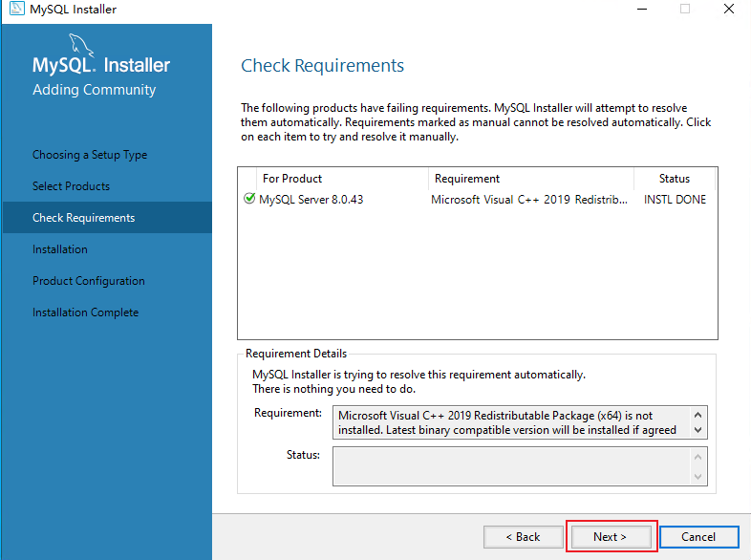This screenshot has width=751, height=560.
Task: Click green checkmark beside MySQL Server 8.0.43
Action: (249, 200)
